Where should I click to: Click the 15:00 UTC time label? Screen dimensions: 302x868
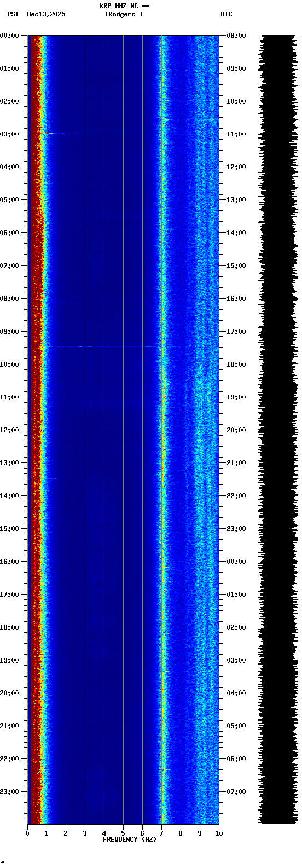point(236,266)
